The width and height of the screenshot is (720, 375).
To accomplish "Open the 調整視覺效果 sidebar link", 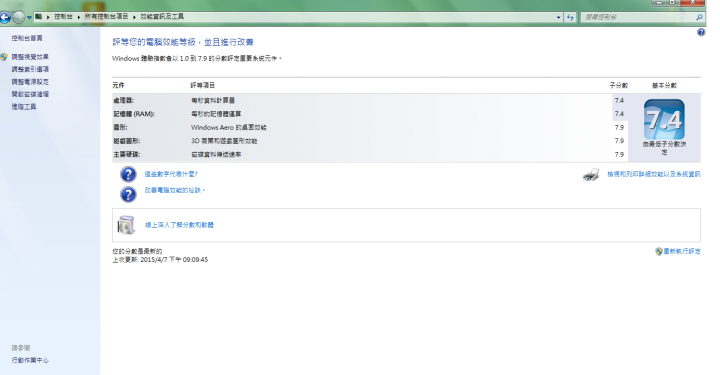I will pos(30,57).
